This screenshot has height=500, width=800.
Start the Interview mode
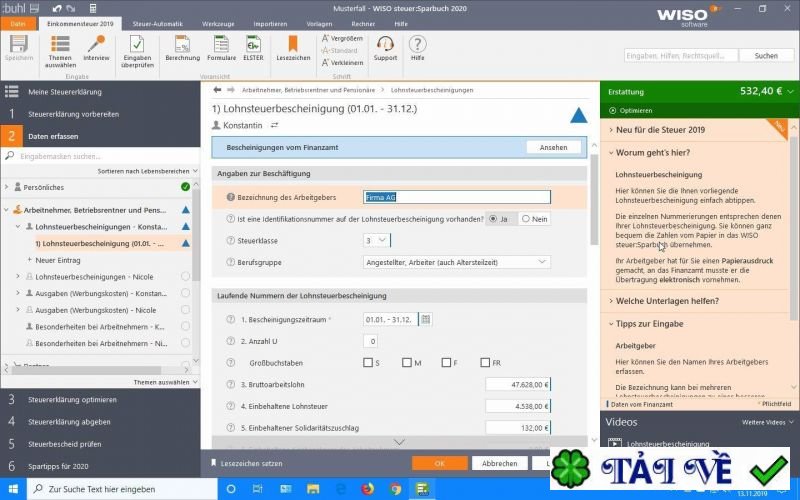click(96, 48)
